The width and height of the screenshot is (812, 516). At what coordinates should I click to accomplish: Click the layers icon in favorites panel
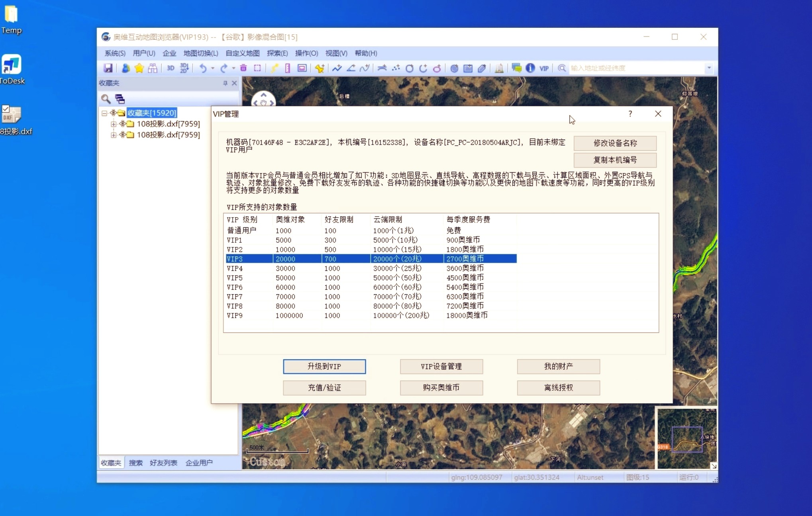coord(120,98)
